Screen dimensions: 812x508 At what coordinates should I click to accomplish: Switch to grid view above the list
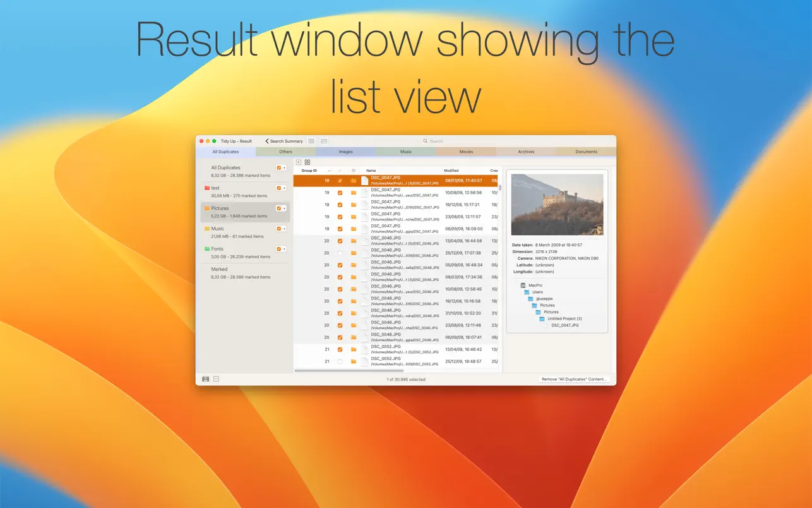307,162
